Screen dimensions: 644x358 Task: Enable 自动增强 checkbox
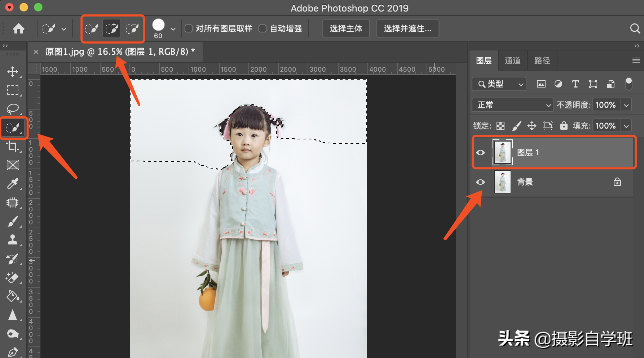[263, 28]
